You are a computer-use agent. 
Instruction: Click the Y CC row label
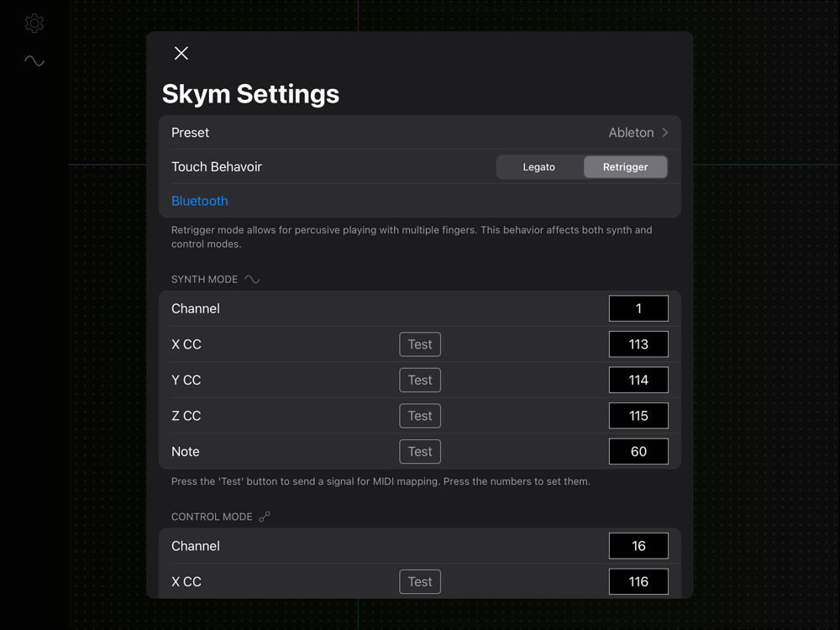point(186,380)
